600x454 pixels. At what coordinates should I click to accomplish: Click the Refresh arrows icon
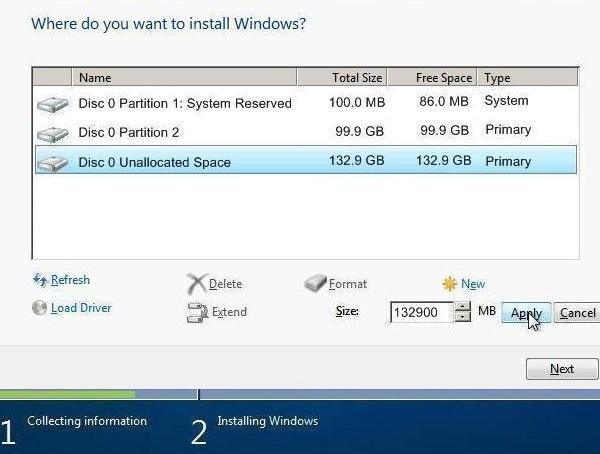[x=40, y=280]
